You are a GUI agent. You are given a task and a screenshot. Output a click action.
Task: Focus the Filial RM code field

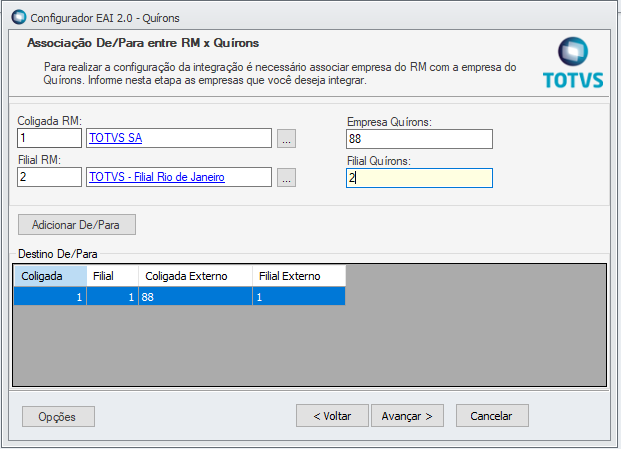[49, 177]
